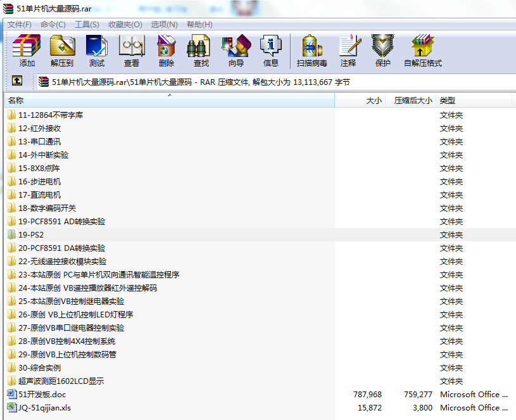The height and width of the screenshot is (420, 516).
Task: Click folder icon of 11-12864不带字库
Action: point(11,115)
